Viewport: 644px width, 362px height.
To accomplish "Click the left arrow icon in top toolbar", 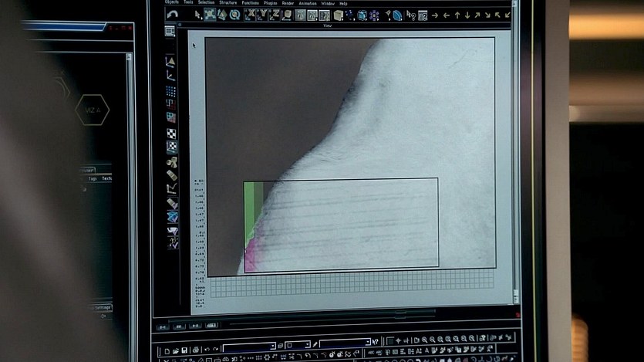I will click(447, 15).
